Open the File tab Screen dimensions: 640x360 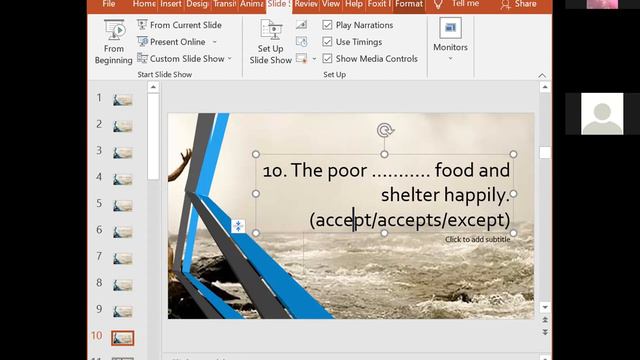109,4
